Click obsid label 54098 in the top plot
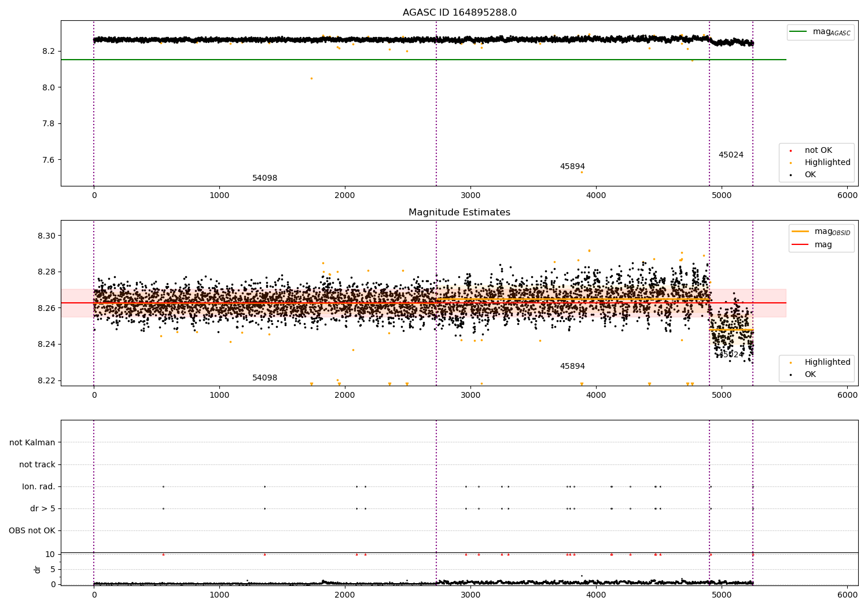Viewport: 868px width, 608px height. 264,178
